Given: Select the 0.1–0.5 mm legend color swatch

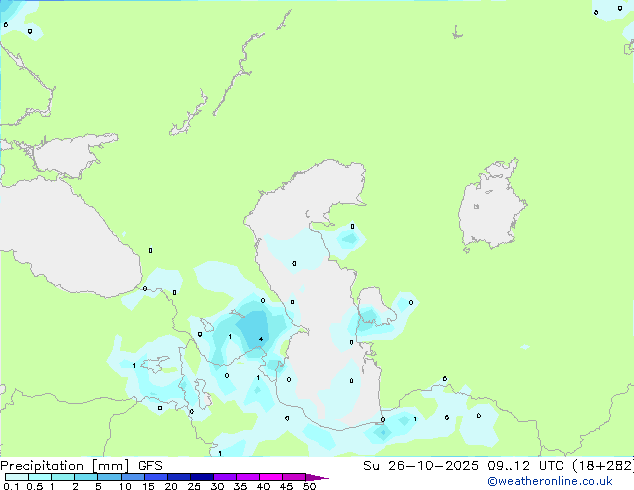Looking at the screenshot, I should tap(17, 477).
